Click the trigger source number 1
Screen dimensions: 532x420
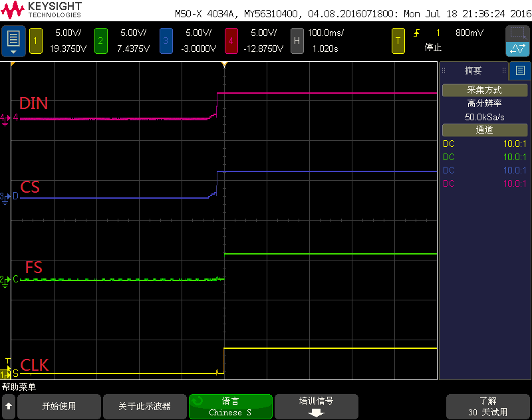[438, 33]
